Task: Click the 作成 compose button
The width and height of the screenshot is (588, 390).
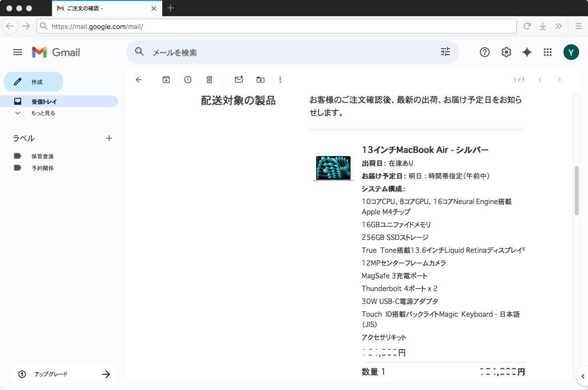Action: point(33,82)
